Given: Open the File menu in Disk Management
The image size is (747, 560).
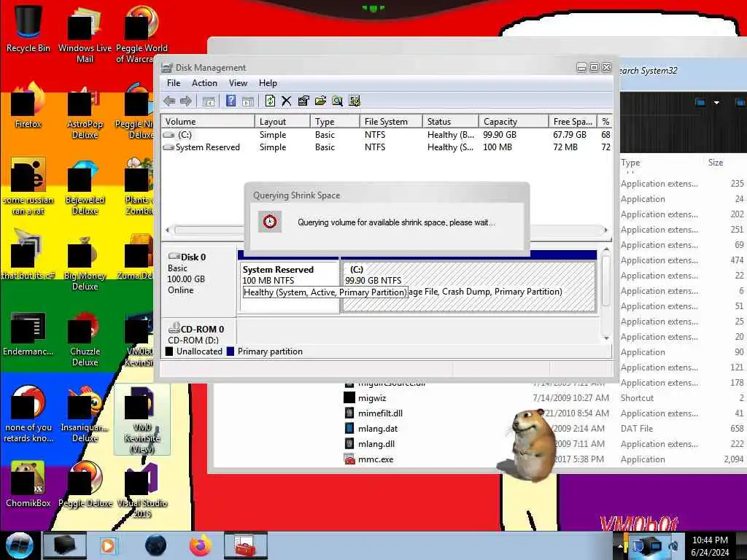Looking at the screenshot, I should 174,83.
